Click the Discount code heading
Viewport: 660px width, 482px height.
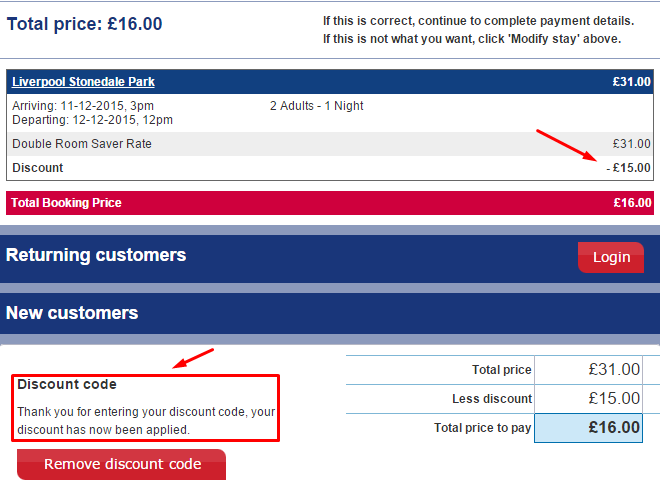67,384
